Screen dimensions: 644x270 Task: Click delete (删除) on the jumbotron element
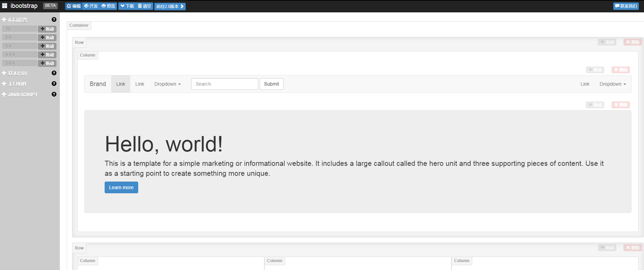[620, 105]
